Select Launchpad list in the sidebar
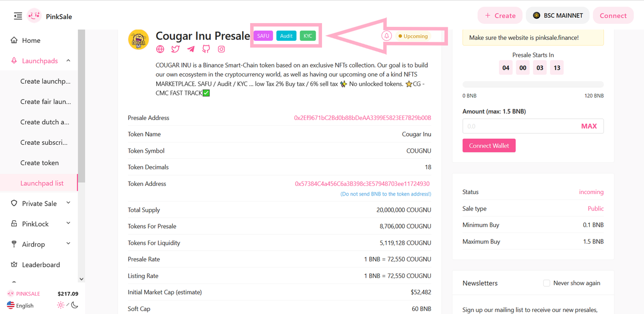The width and height of the screenshot is (644, 314). (42, 183)
